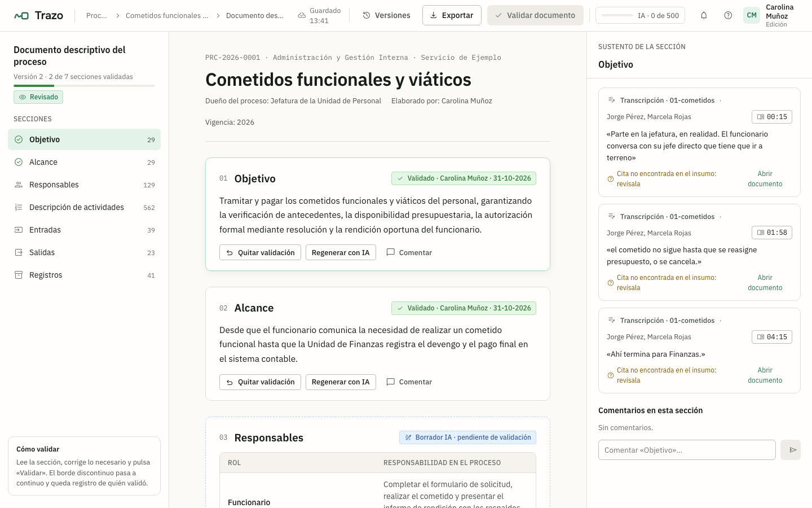
Task: Click the 01:58 timestamp badge
Action: pyautogui.click(x=772, y=233)
